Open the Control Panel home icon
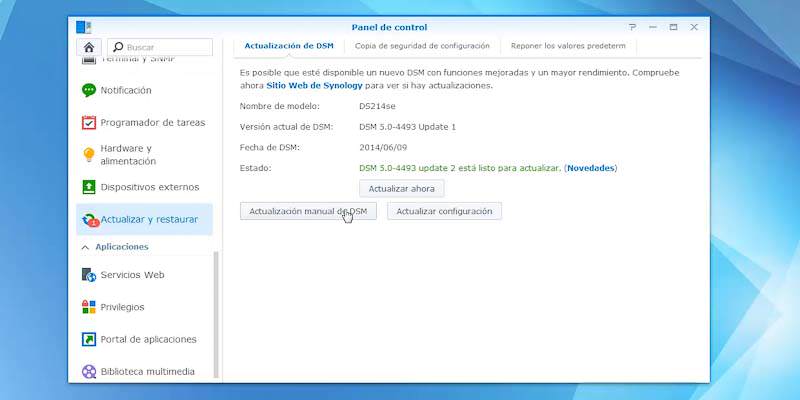This screenshot has height=400, width=800. (x=89, y=47)
